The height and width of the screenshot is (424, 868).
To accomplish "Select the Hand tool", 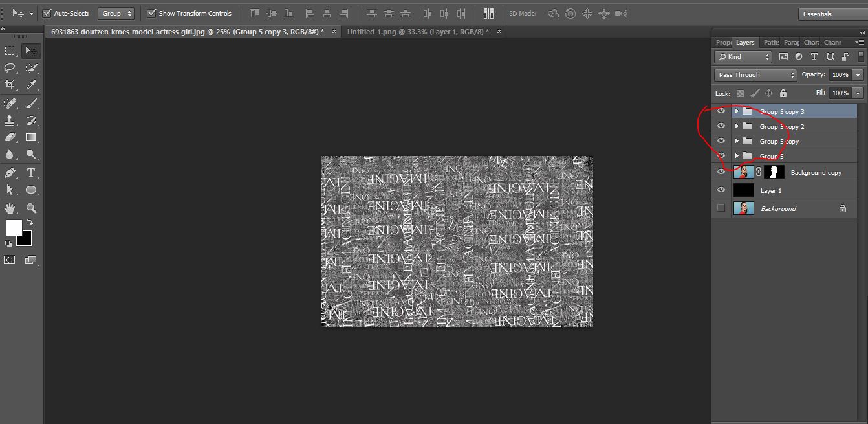I will click(10, 208).
